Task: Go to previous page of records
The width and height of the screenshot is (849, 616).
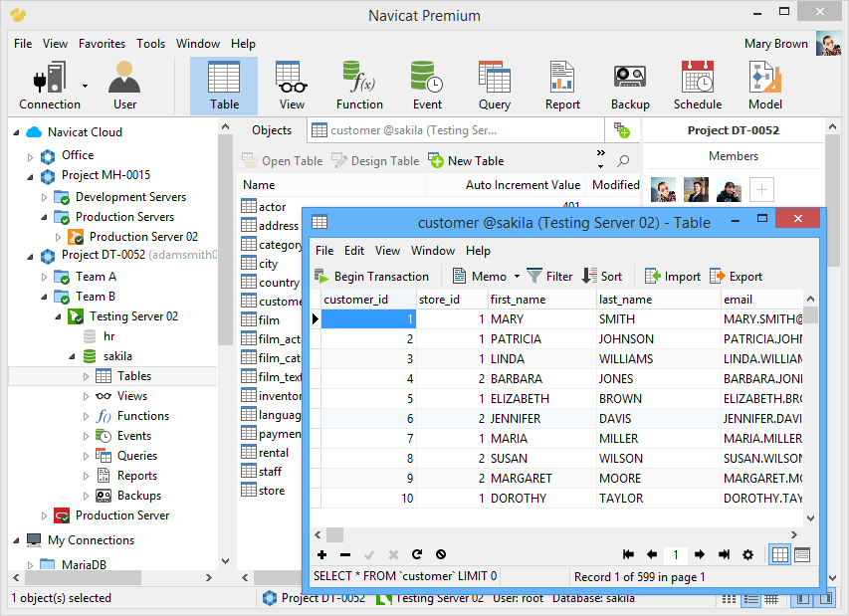Action: pos(652,554)
